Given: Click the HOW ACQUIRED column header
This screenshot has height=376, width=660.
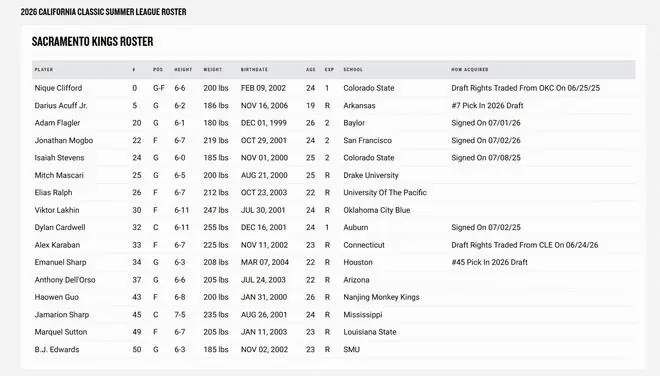Looking at the screenshot, I should [470, 69].
